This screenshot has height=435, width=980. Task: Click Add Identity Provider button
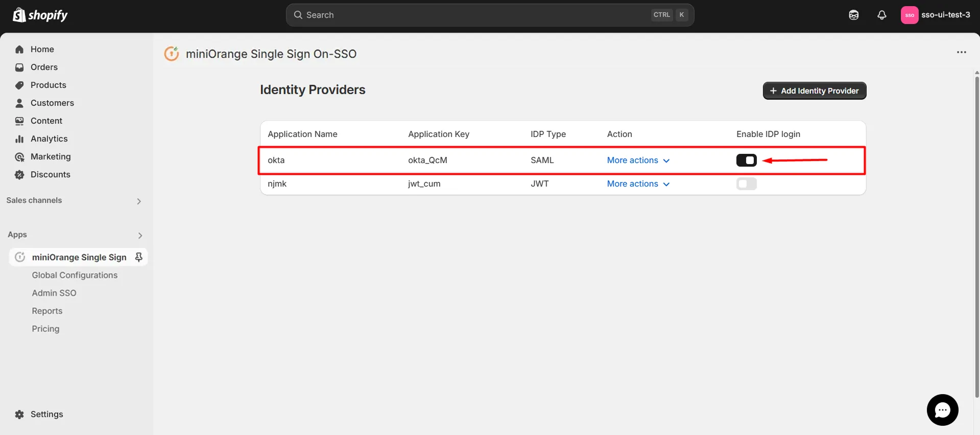point(815,91)
